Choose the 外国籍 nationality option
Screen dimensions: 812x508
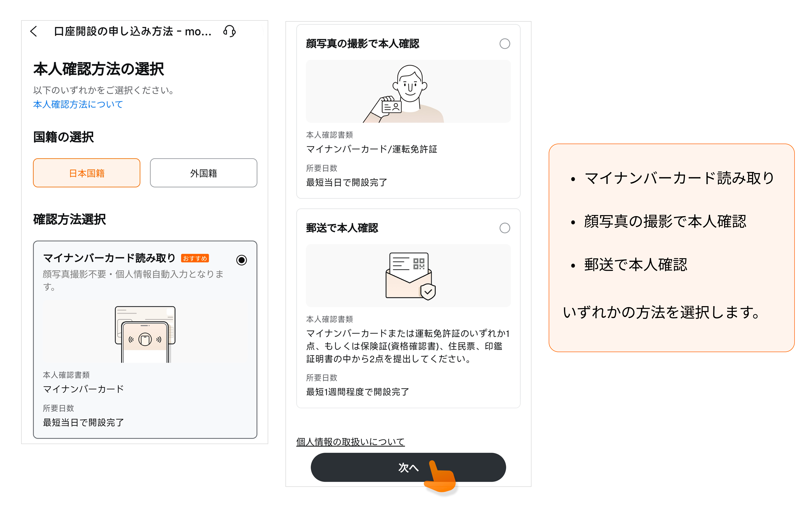point(203,173)
